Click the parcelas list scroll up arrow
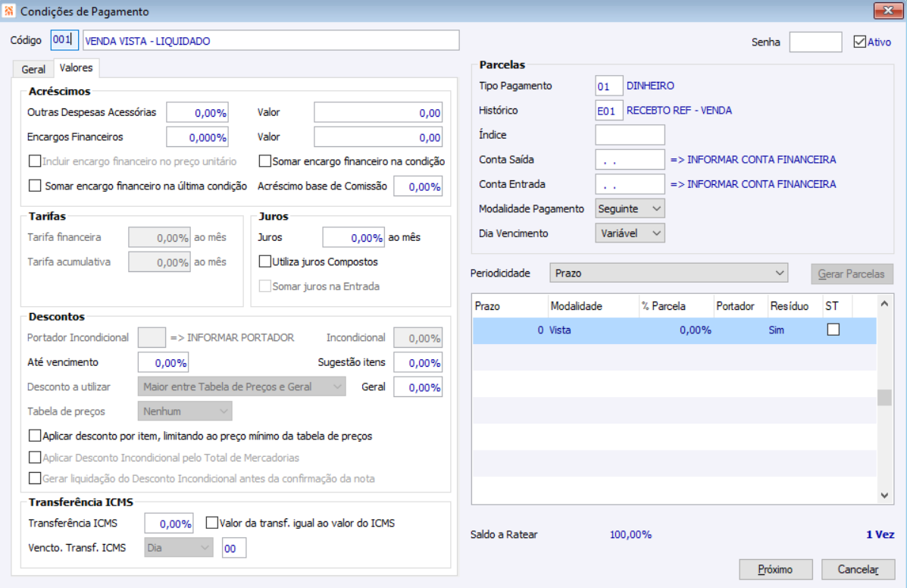Viewport: 907px width, 588px height. (x=884, y=304)
